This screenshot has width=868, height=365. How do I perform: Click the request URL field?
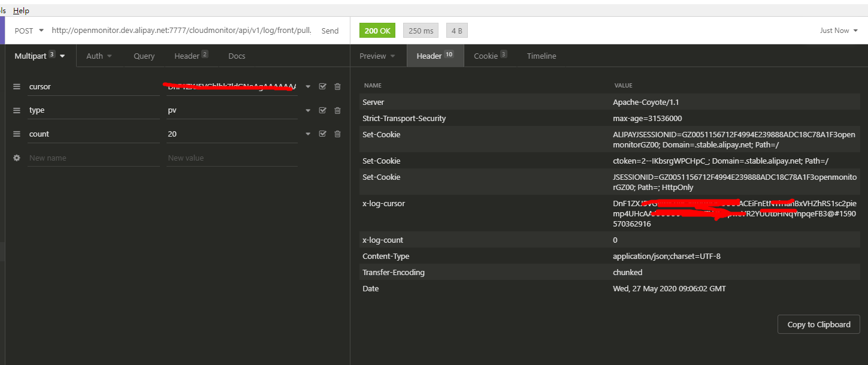click(182, 31)
